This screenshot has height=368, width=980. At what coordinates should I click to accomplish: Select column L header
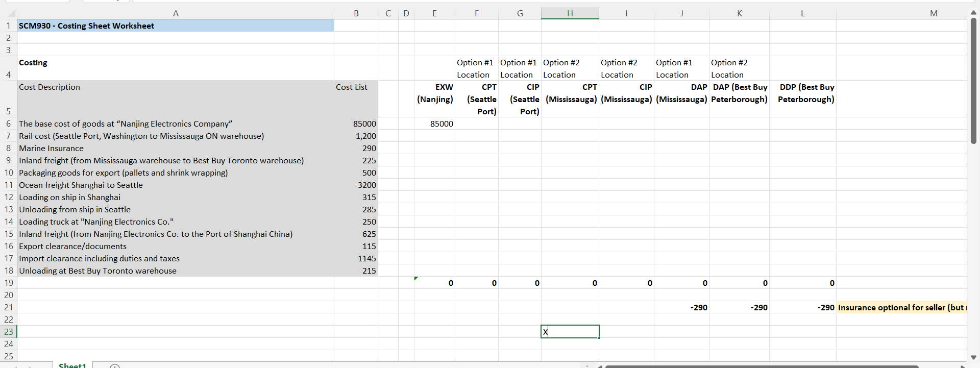pos(803,13)
